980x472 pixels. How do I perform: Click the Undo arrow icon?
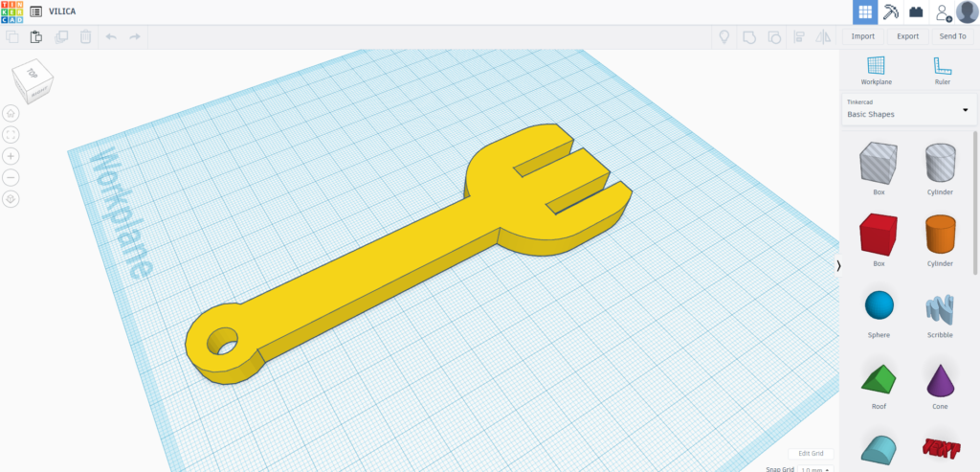click(x=111, y=36)
